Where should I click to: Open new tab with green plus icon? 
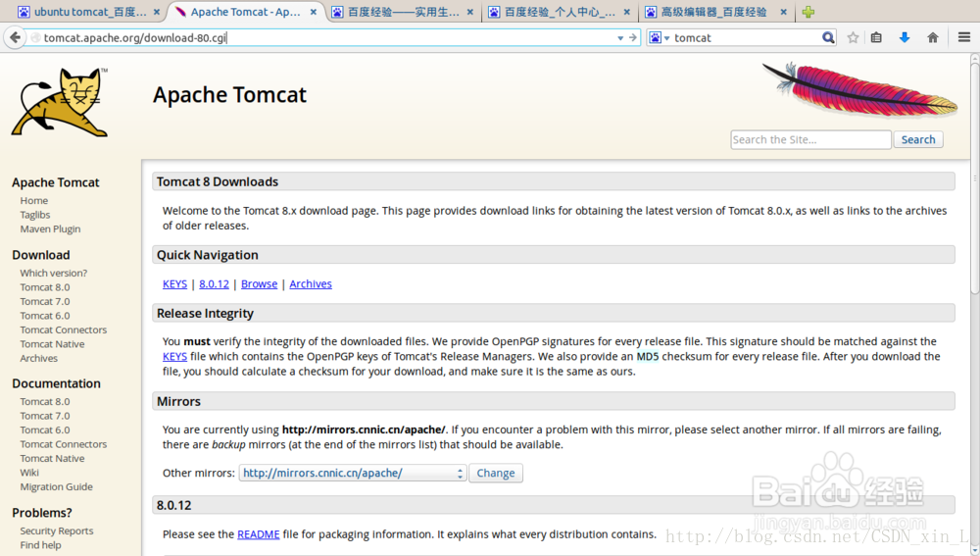(x=808, y=12)
